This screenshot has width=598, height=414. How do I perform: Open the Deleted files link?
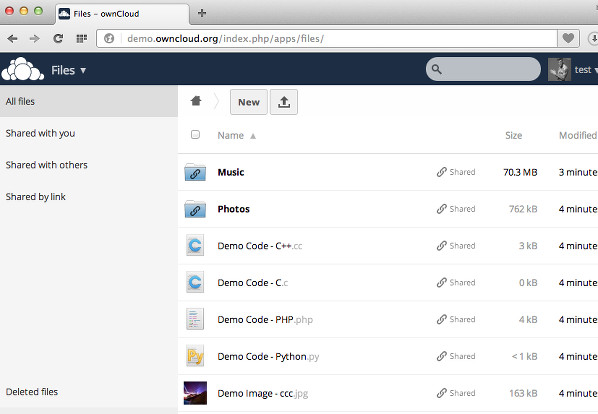click(x=32, y=392)
